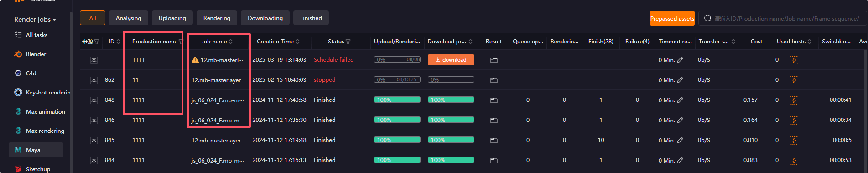Open result folder for Schedule failed job
Screen dimensions: 868x173
click(494, 60)
